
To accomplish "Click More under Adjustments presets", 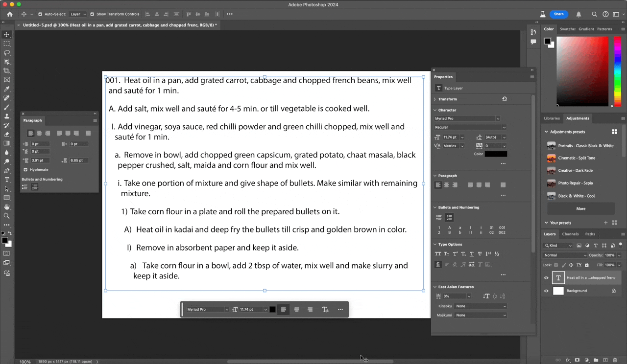I will 580,208.
